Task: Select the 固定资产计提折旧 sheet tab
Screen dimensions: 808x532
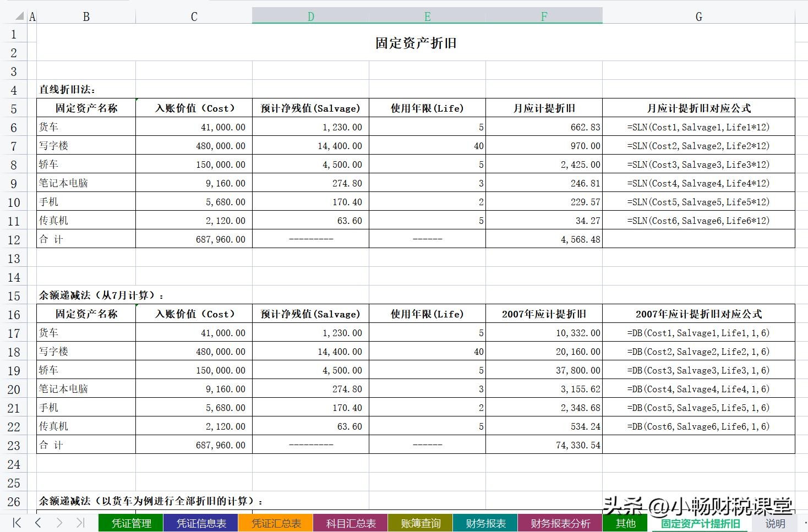Action: pos(700,523)
